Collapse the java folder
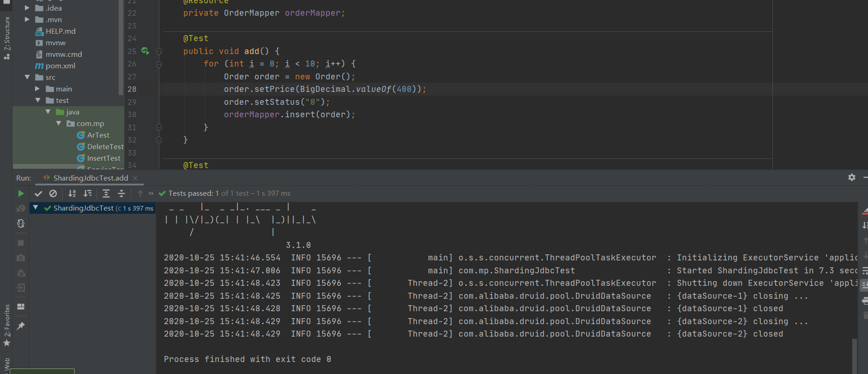The width and height of the screenshot is (868, 374). tap(48, 112)
